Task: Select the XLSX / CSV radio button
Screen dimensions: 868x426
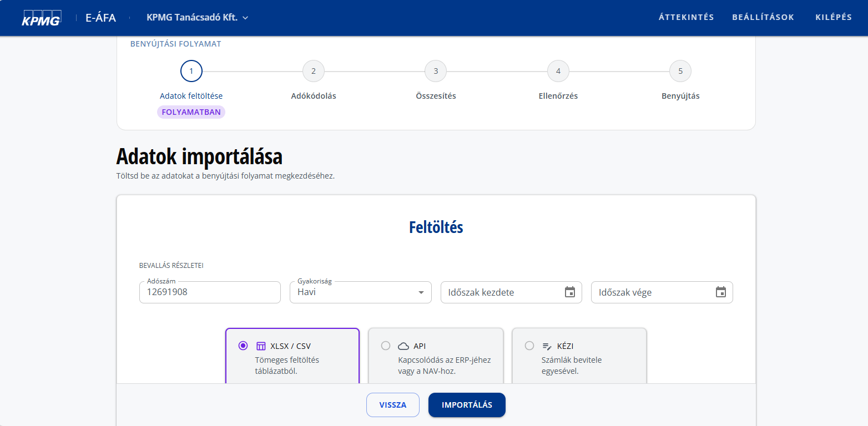Action: (243, 346)
